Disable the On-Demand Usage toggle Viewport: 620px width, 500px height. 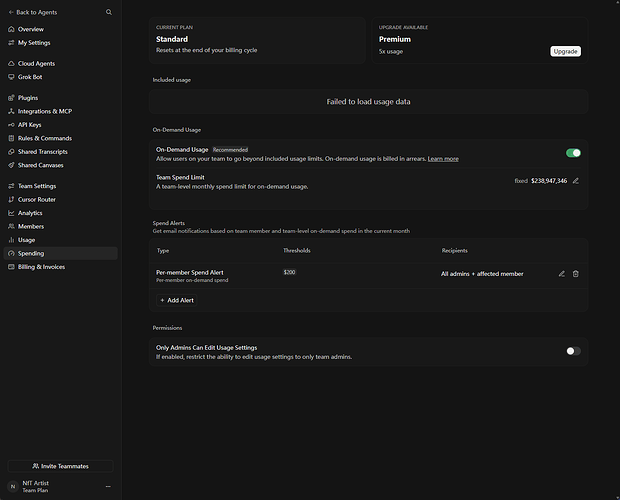573,153
